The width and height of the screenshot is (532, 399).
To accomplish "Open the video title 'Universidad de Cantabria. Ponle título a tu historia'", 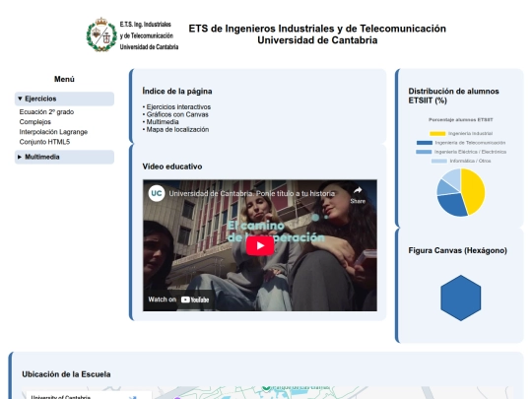I will [x=252, y=194].
